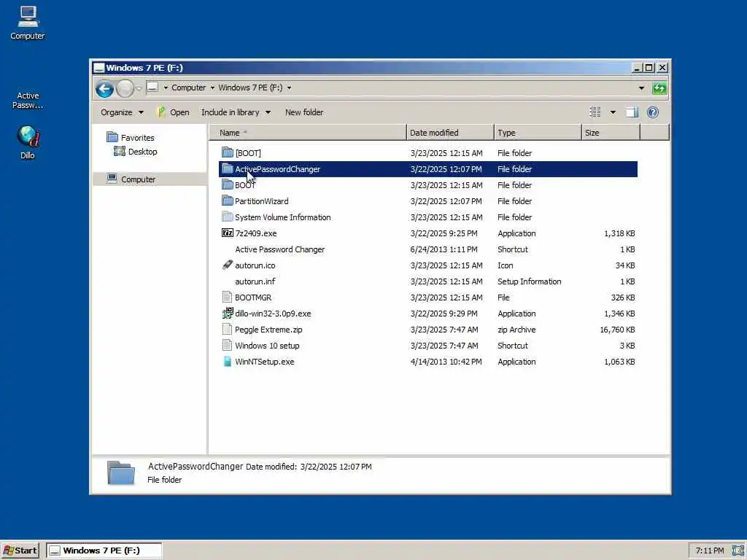
Task: Select the ActivePasswordChanger folder icon
Action: click(x=228, y=168)
